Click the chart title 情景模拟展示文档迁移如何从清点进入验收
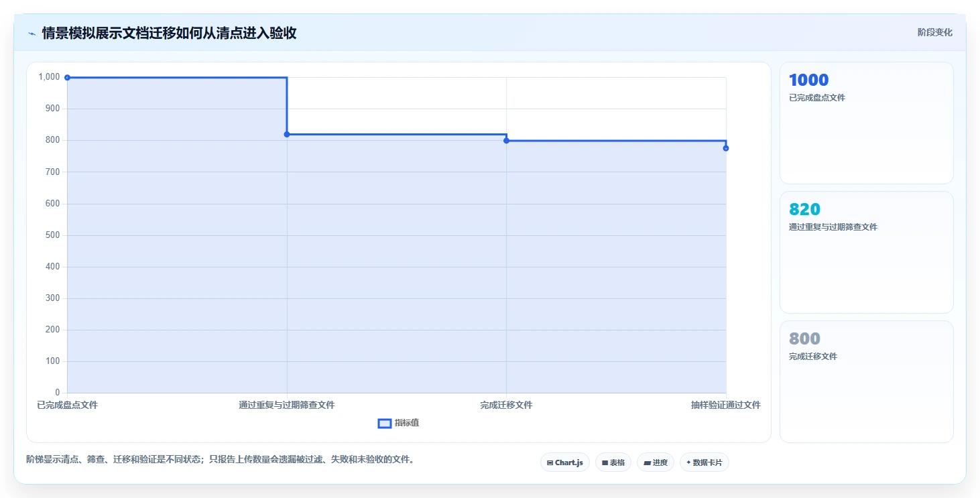The height and width of the screenshot is (498, 980). [170, 34]
